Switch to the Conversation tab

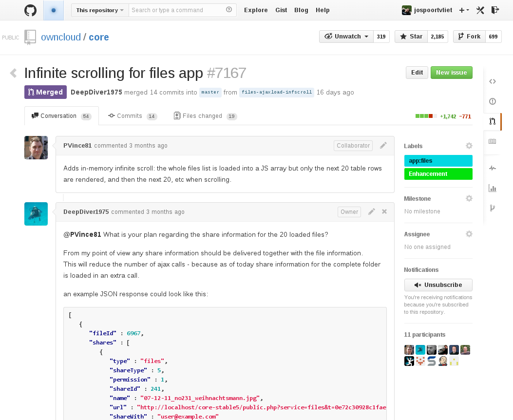(61, 116)
